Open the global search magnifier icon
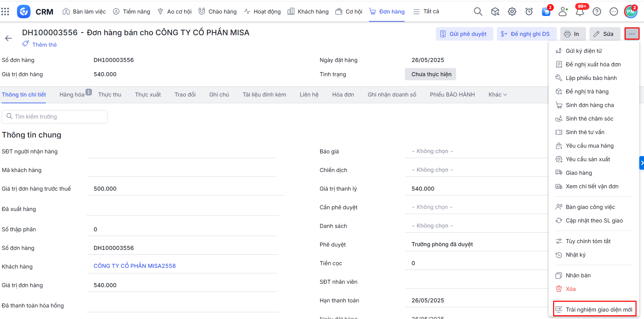The width and height of the screenshot is (644, 319). point(478,12)
